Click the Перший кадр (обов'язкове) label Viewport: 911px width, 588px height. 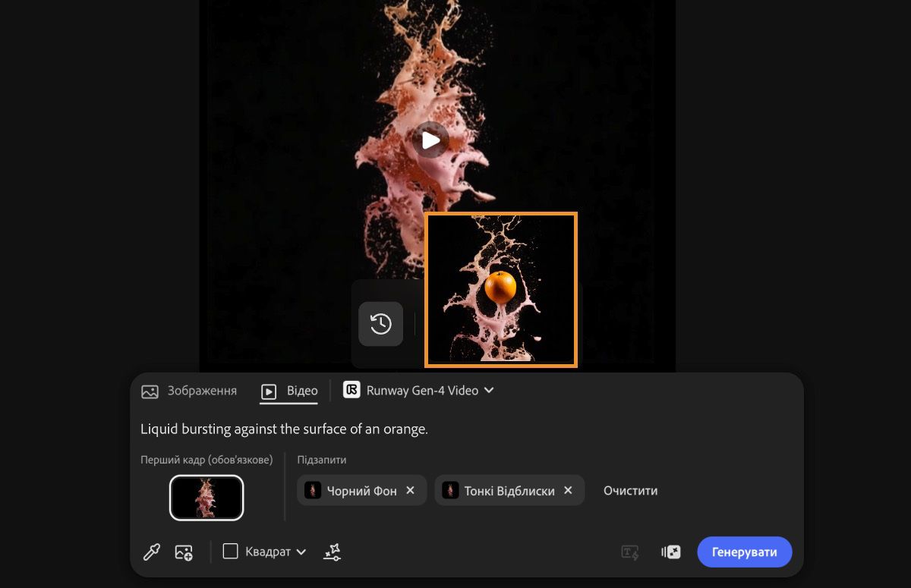pos(206,460)
